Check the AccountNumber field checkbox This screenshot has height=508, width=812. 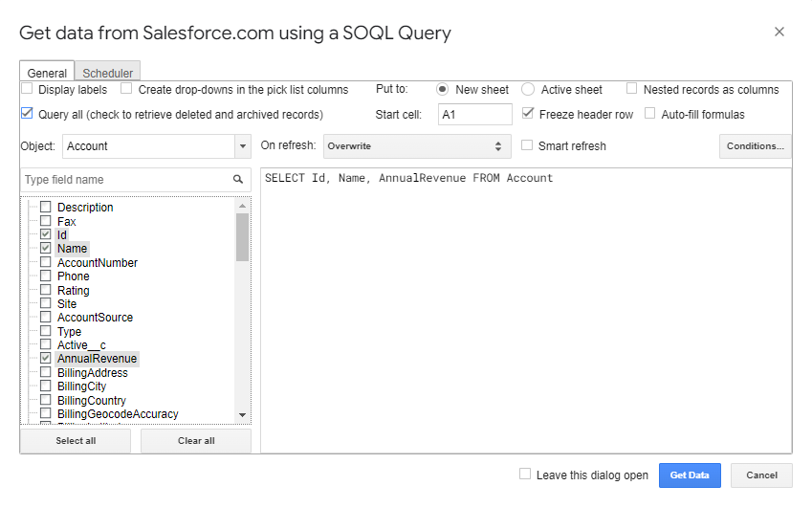(x=46, y=262)
